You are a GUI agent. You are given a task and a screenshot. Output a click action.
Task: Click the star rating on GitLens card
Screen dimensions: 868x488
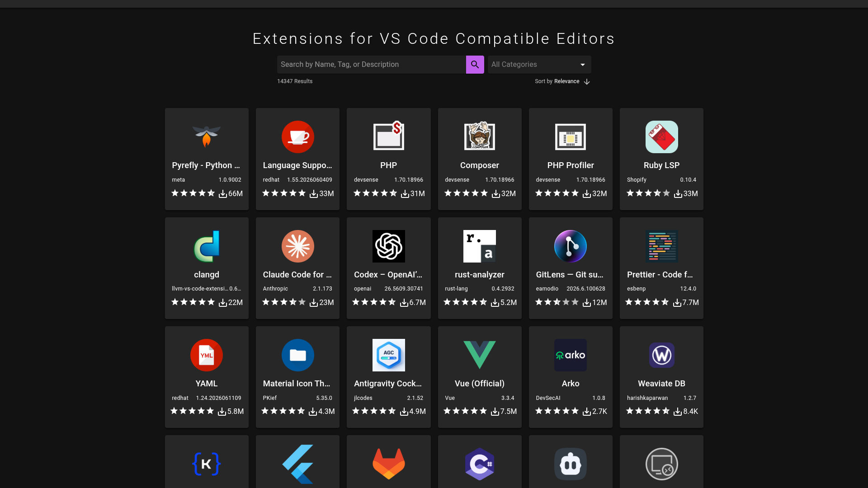pos(557,302)
